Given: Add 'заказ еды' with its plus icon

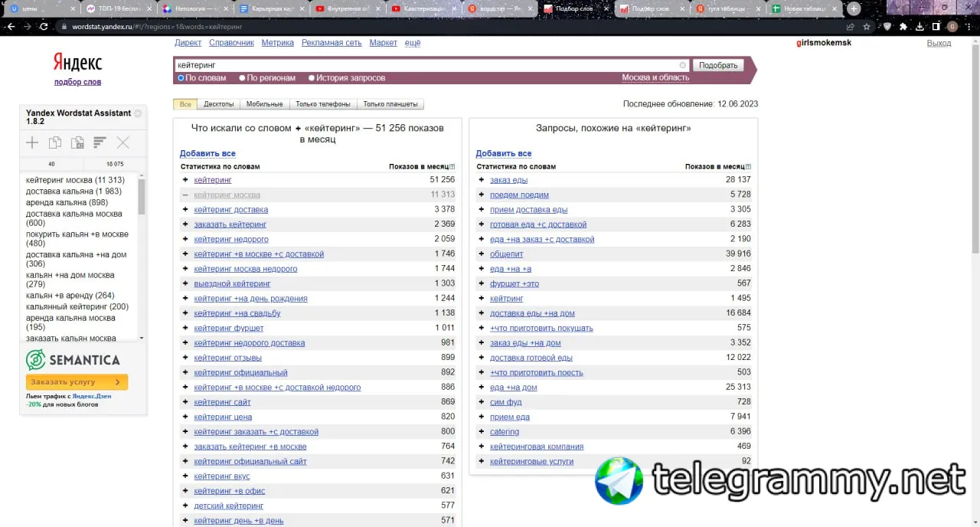Looking at the screenshot, I should point(482,180).
